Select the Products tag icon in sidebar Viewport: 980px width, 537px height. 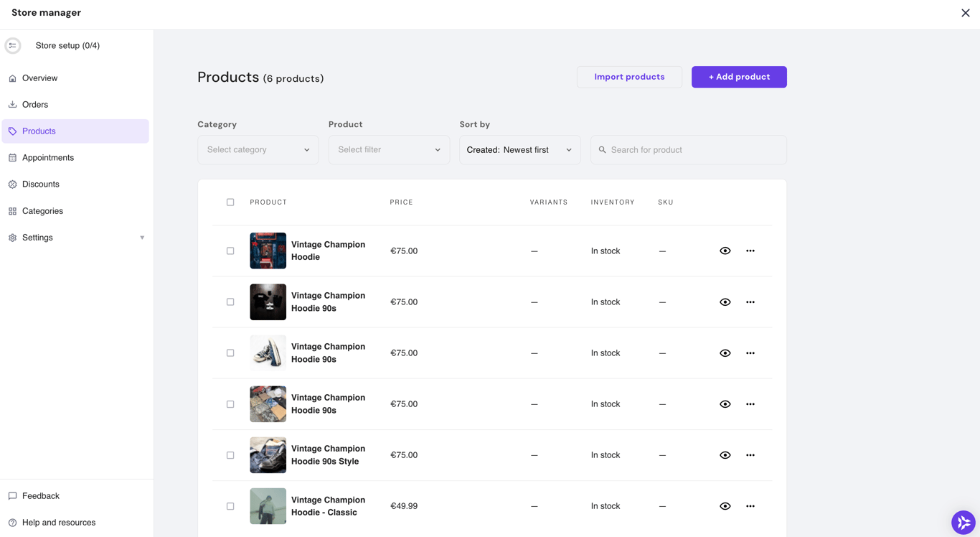coord(11,131)
